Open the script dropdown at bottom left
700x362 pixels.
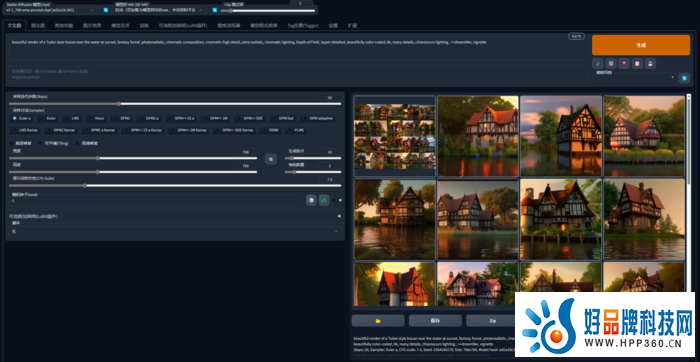coord(175,231)
